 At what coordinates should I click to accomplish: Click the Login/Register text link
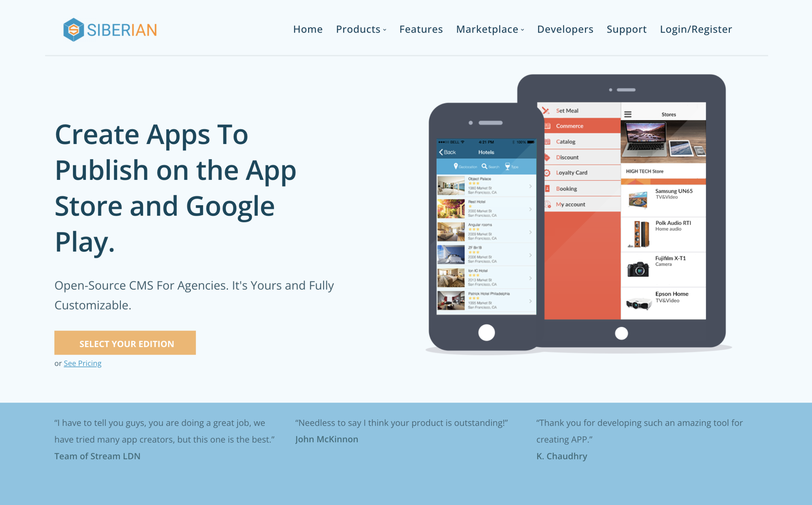(697, 29)
